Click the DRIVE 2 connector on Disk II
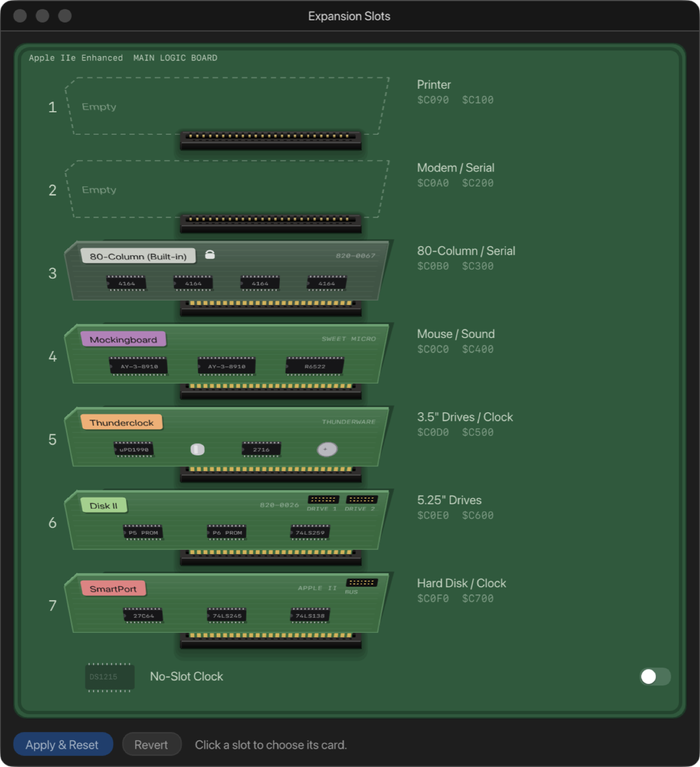 pyautogui.click(x=362, y=500)
